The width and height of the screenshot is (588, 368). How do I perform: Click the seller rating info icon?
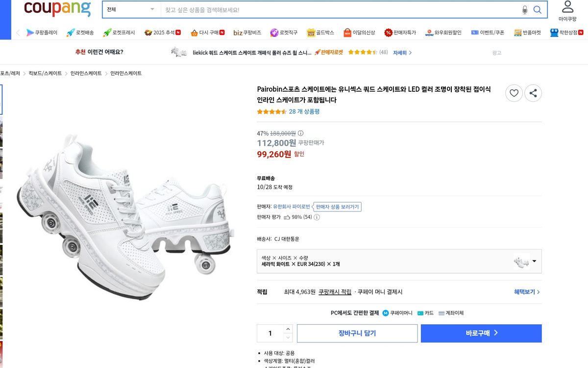[x=317, y=217]
